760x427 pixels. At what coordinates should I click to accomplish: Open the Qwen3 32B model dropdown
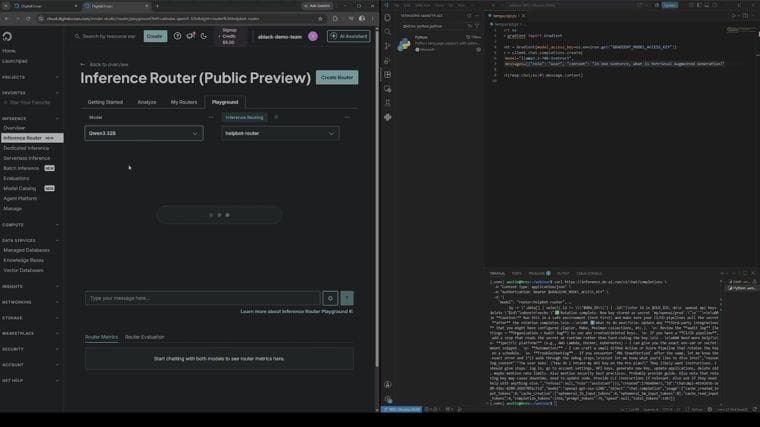click(x=144, y=133)
